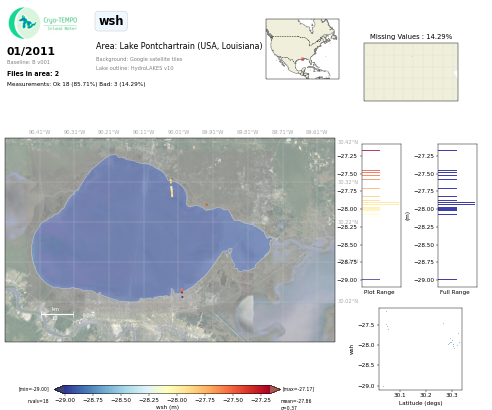Click the km scale bar on the map
The image size is (492, 410).
tap(57, 314)
